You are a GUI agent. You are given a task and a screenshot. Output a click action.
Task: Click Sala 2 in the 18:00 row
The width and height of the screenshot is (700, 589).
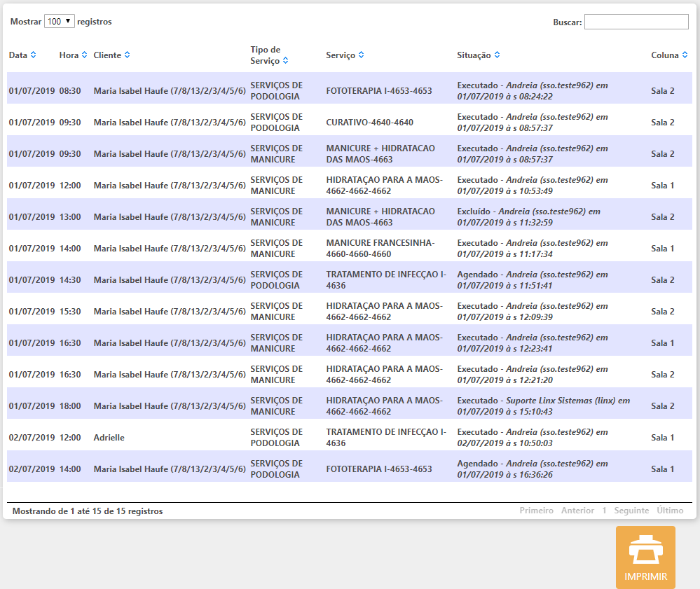[x=662, y=406]
